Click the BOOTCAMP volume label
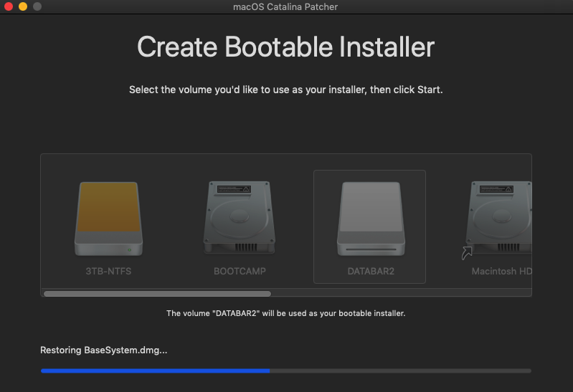573x392 pixels. tap(240, 272)
